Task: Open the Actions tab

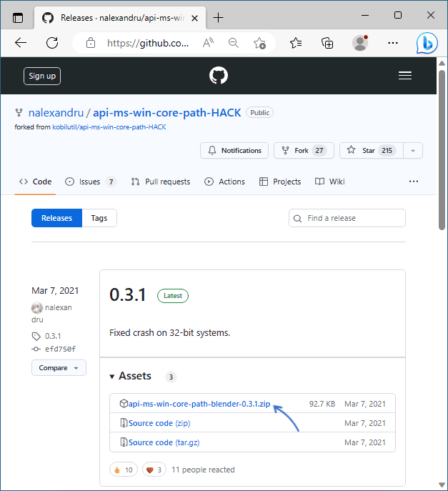Action: coord(224,182)
